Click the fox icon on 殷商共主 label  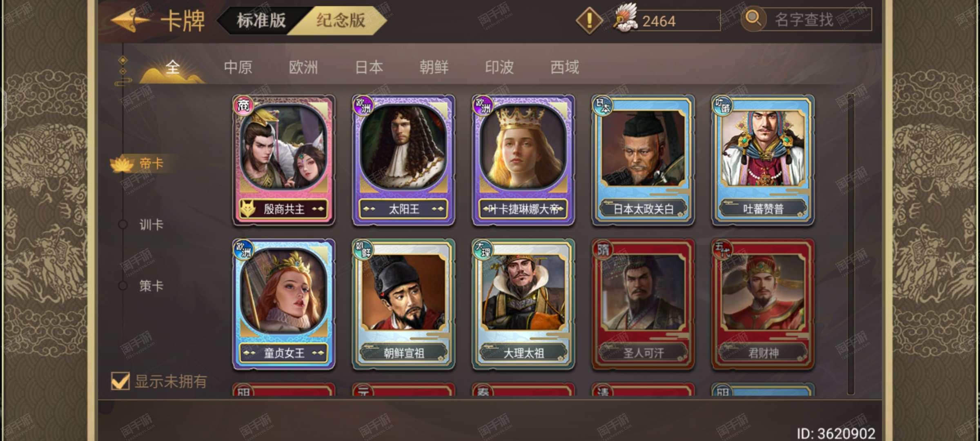pyautogui.click(x=247, y=209)
